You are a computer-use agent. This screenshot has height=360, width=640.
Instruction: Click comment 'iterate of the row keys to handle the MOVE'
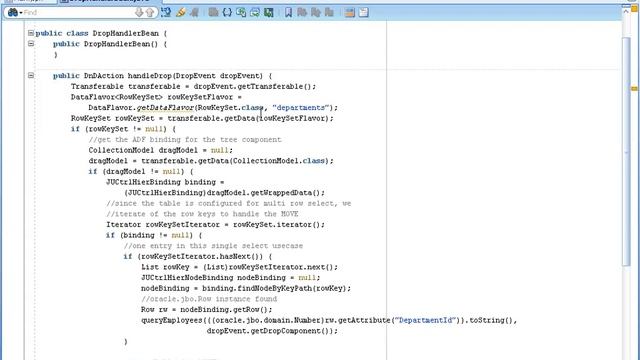click(202, 214)
